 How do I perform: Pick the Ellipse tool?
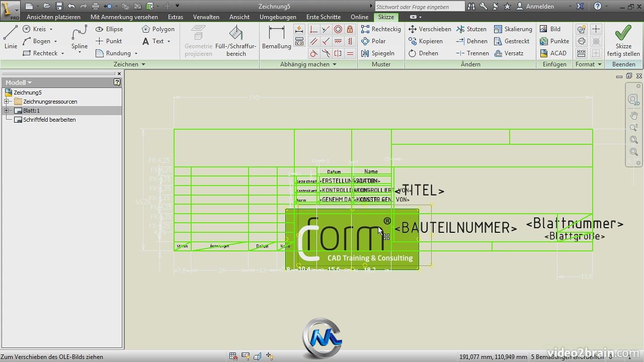109,29
